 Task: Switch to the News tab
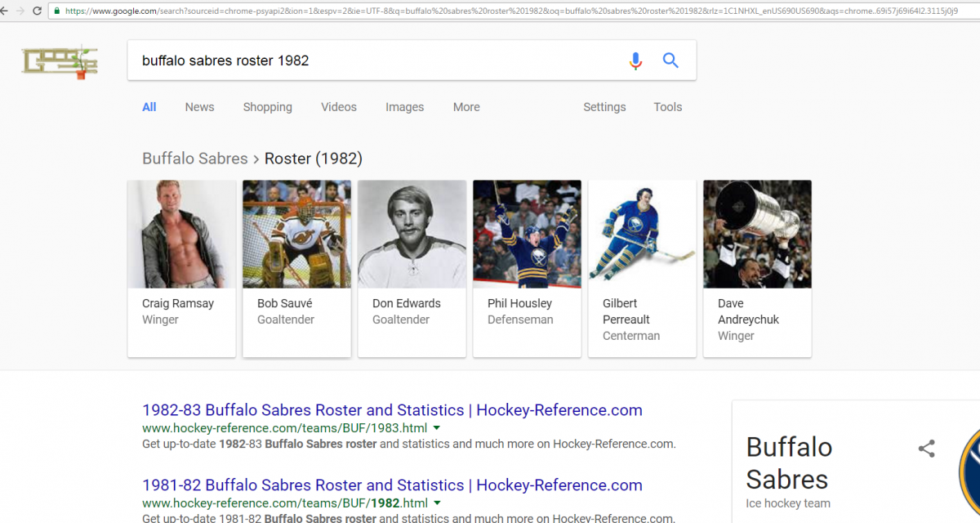point(199,107)
